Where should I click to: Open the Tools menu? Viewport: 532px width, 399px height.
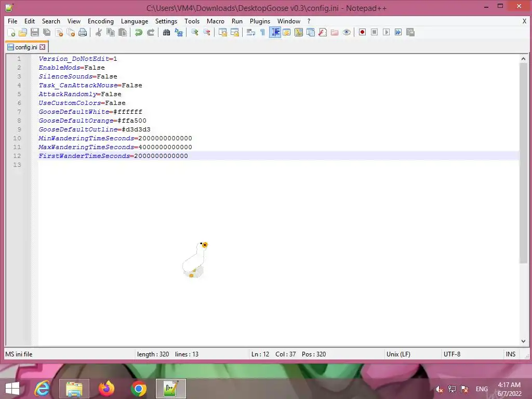pos(192,21)
